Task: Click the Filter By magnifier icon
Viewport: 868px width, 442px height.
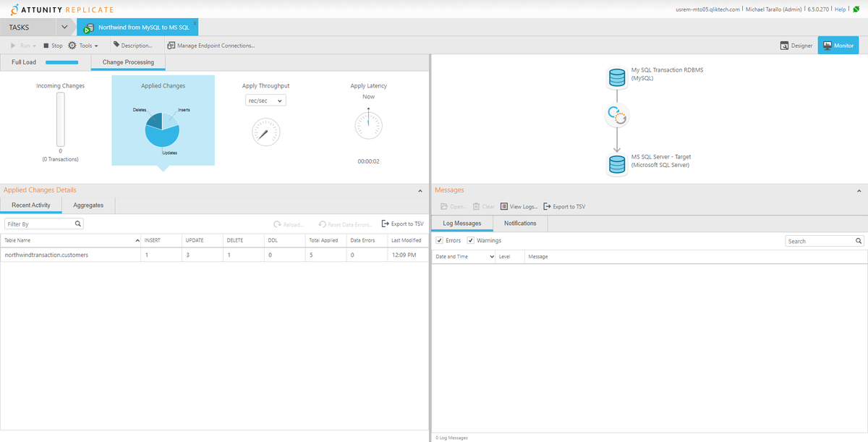Action: (x=78, y=224)
